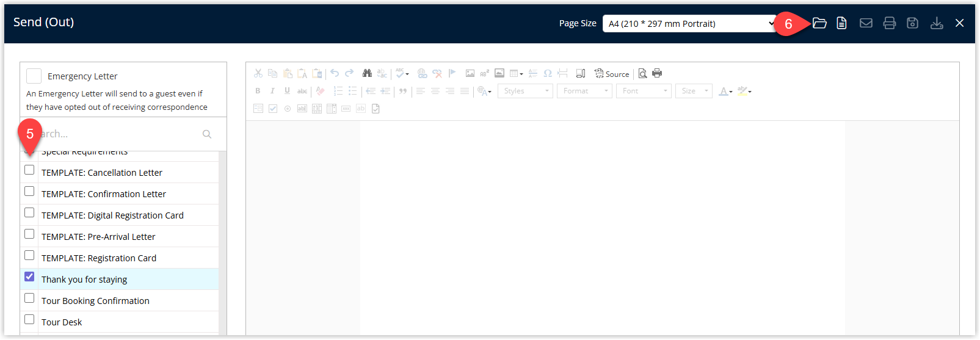Click the Find binoculars icon

pyautogui.click(x=367, y=73)
